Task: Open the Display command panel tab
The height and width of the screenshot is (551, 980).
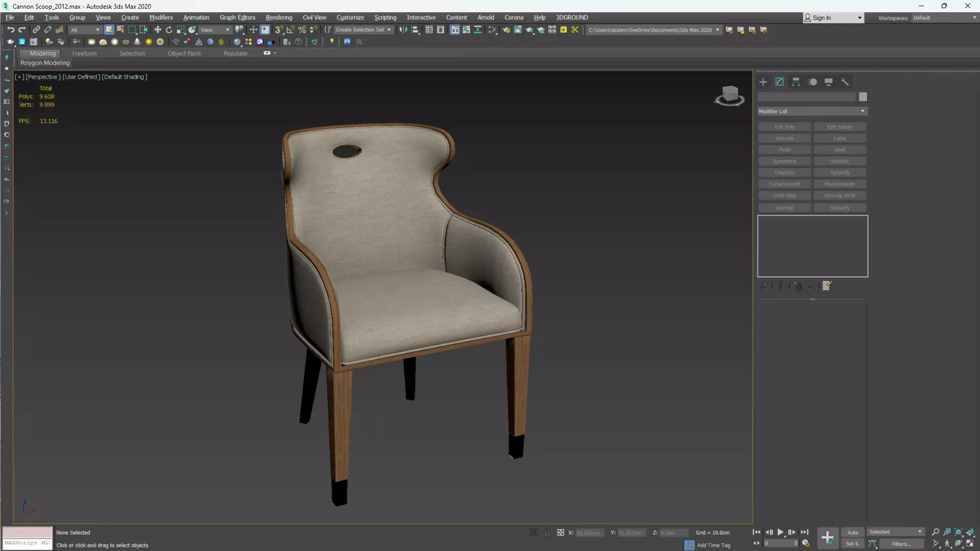Action: point(828,82)
